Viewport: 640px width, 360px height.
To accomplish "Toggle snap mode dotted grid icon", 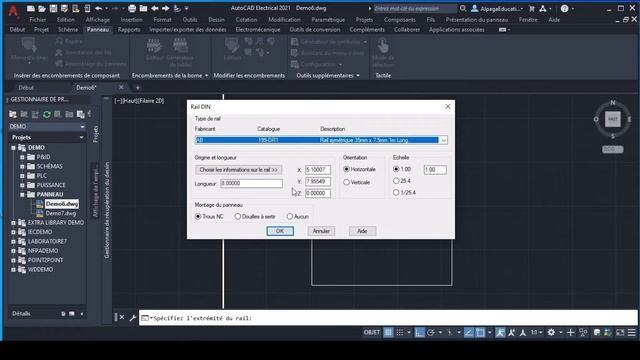I will (400, 333).
